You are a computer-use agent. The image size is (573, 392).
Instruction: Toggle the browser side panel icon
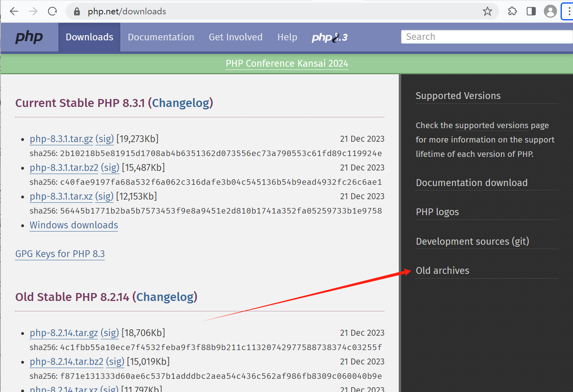pyautogui.click(x=531, y=11)
